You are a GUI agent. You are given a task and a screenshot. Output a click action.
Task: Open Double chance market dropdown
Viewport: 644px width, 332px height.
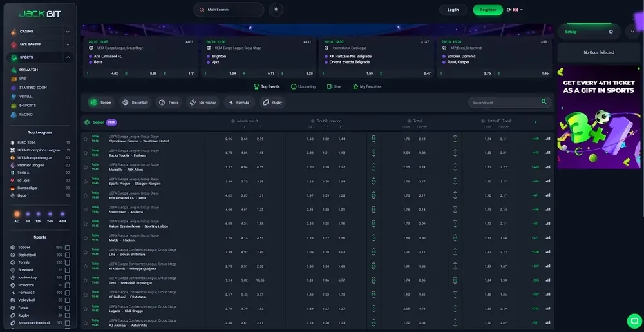coord(326,121)
